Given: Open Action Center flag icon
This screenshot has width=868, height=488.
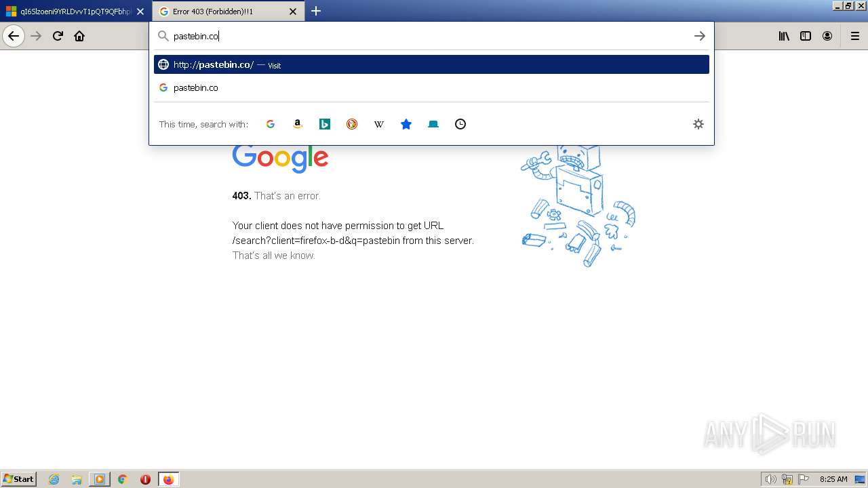Looking at the screenshot, I should pos(804,479).
